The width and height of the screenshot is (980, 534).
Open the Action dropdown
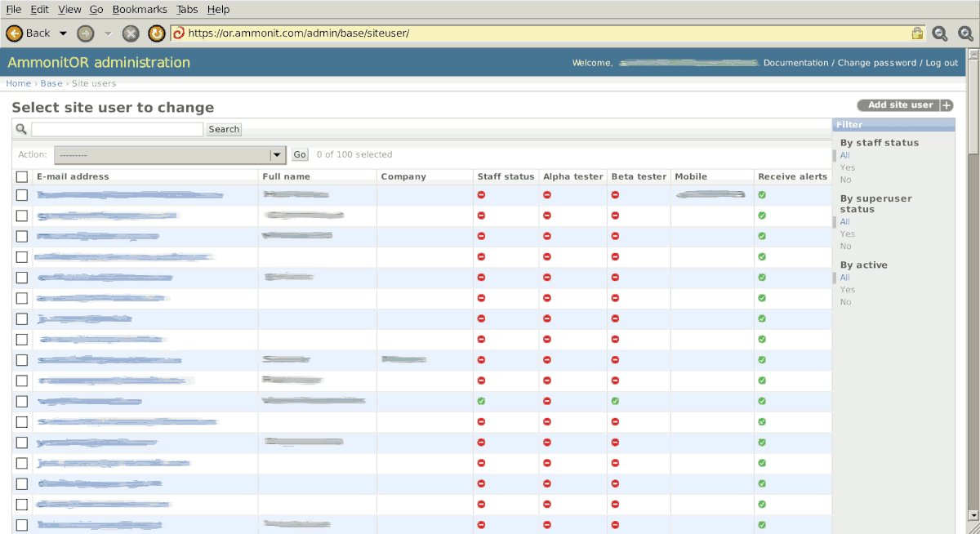276,154
